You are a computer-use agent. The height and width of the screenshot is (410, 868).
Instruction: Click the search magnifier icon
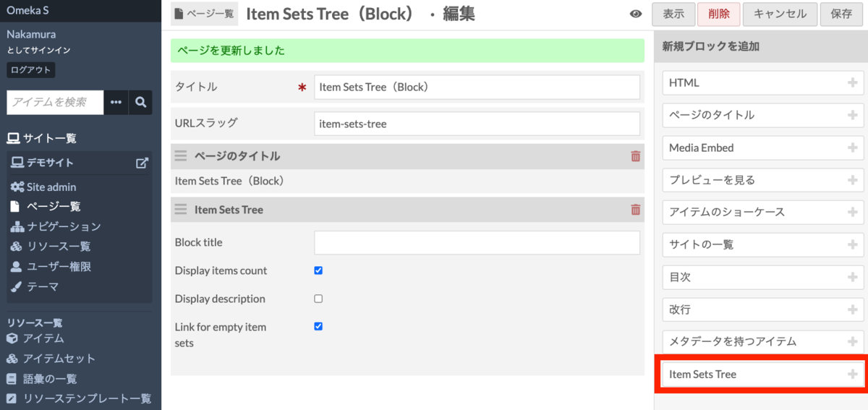tap(141, 102)
